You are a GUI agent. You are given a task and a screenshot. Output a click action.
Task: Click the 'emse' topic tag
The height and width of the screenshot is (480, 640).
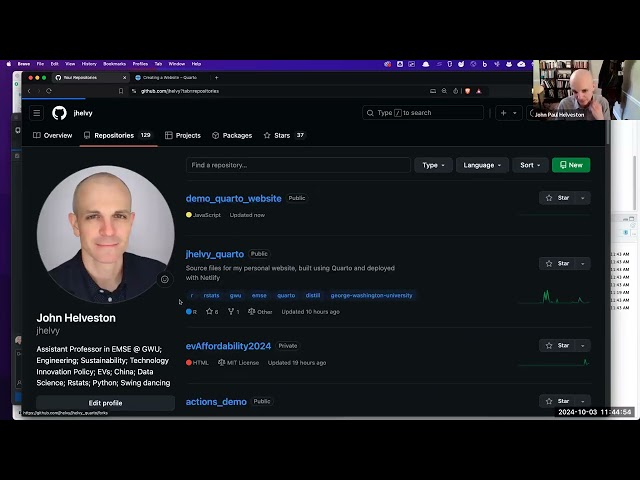[x=259, y=296]
